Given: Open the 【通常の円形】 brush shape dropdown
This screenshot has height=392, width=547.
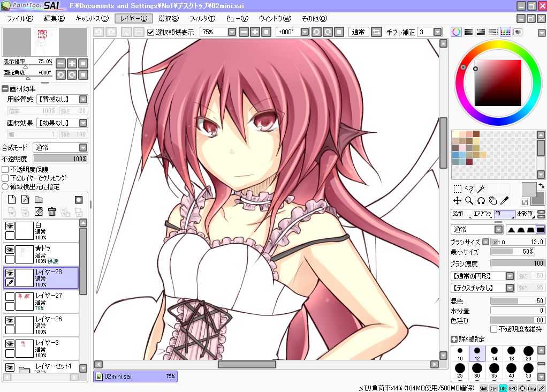Looking at the screenshot, I should tap(510, 276).
